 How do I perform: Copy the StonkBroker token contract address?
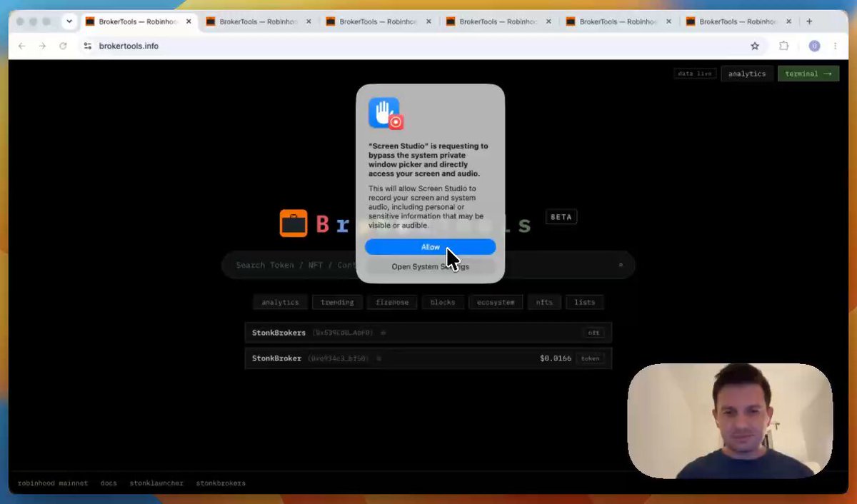click(x=379, y=358)
